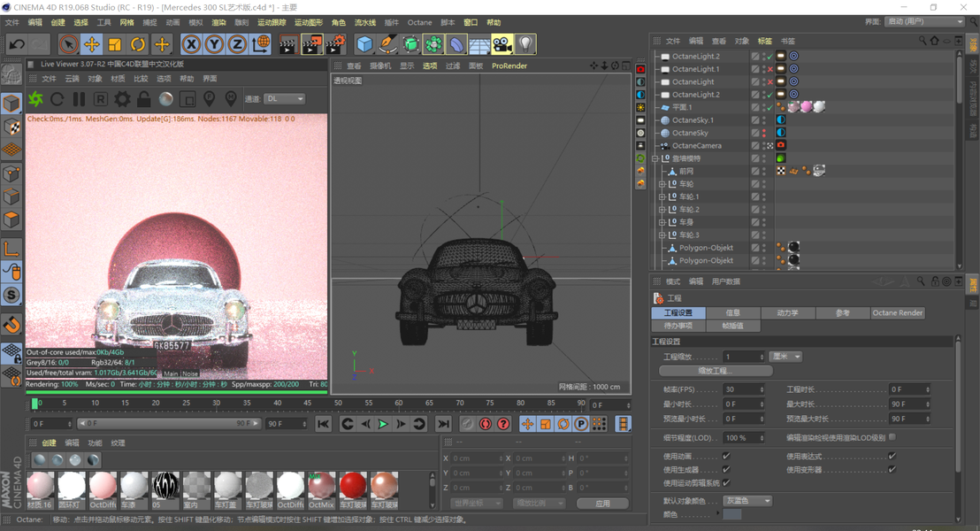
Task: Toggle clay mode sphere in Live Viewer
Action: coord(165,99)
